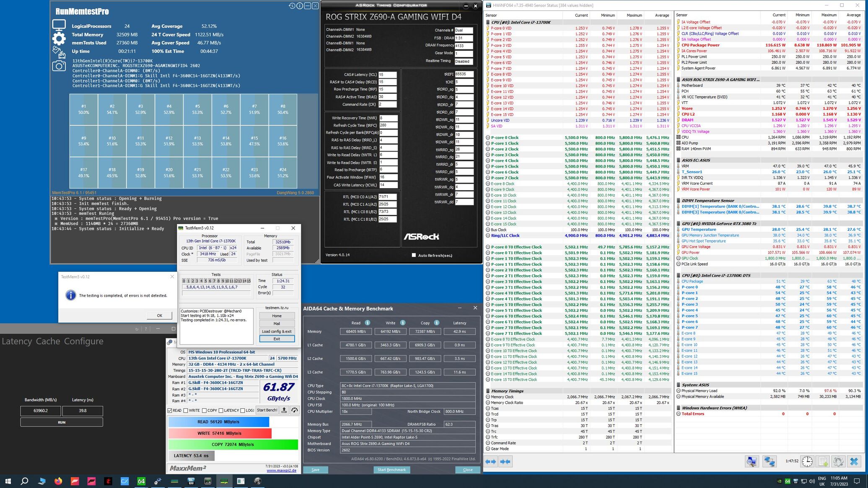
Task: Click AIDA64 Read column info icon
Action: 367,323
